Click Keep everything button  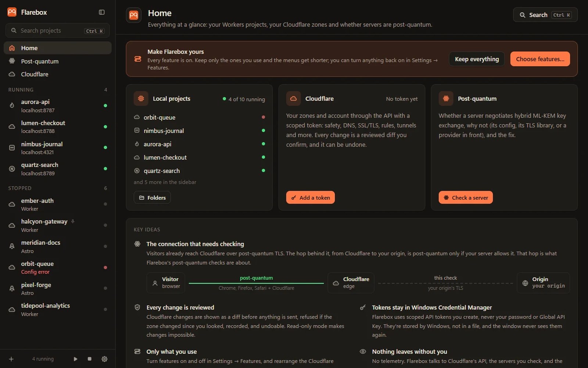point(477,59)
